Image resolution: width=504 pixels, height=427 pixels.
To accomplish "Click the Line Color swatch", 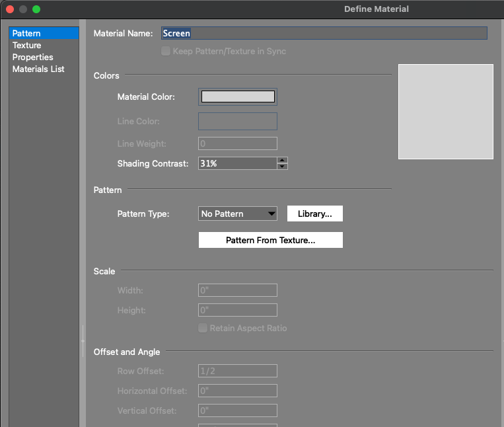I will (238, 121).
